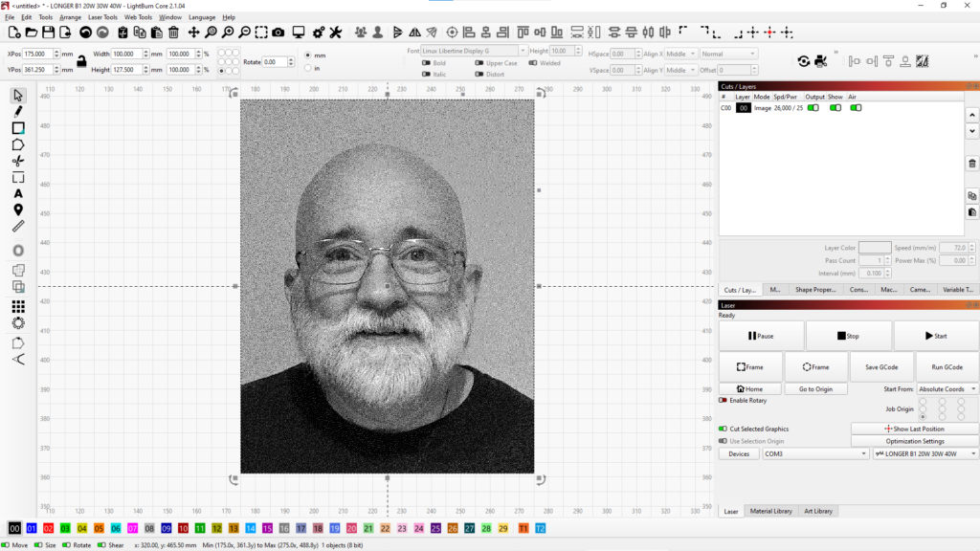Toggle Cut Selected Graphics

pyautogui.click(x=723, y=429)
